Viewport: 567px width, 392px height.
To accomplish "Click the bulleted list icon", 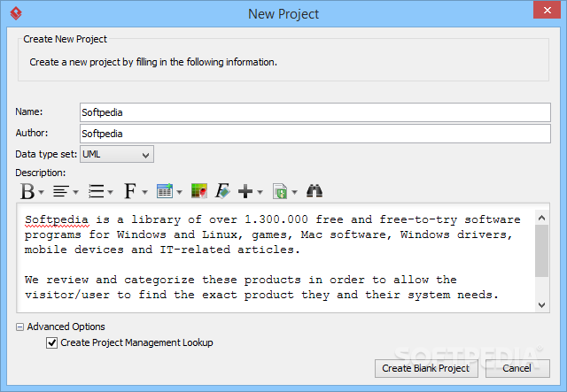I will pyautogui.click(x=97, y=191).
